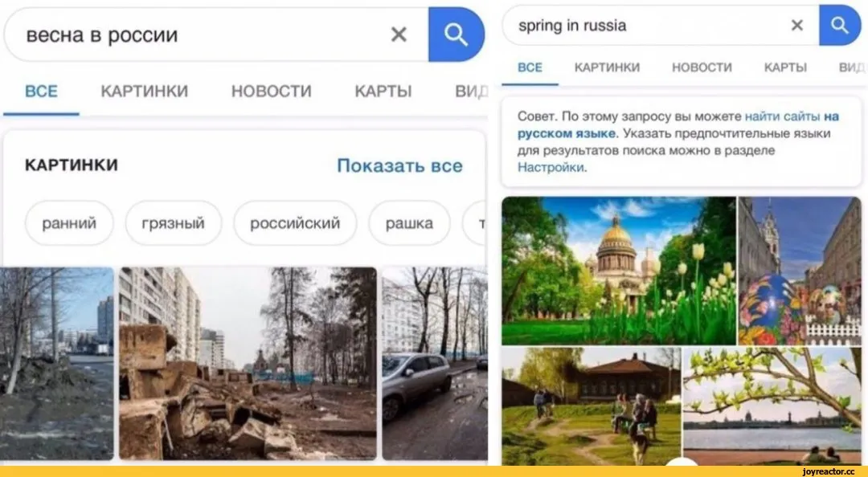Screen dimensions: 868x477
Task: Open the 'Показать все' link
Action: pos(399,165)
